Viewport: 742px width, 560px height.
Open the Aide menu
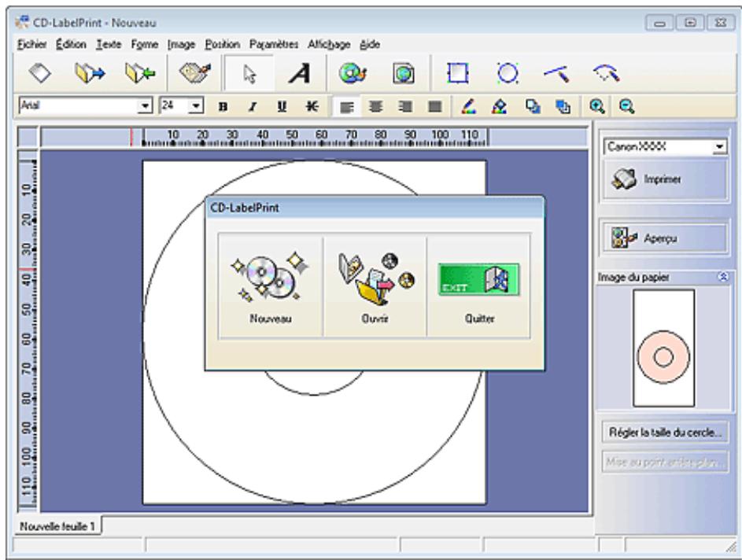click(x=370, y=45)
